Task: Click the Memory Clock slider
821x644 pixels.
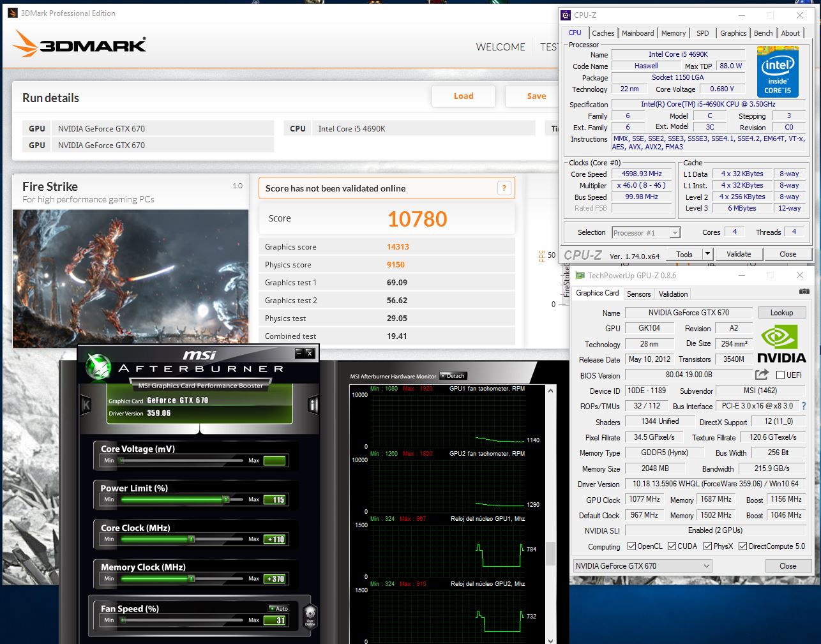Action: (182, 579)
